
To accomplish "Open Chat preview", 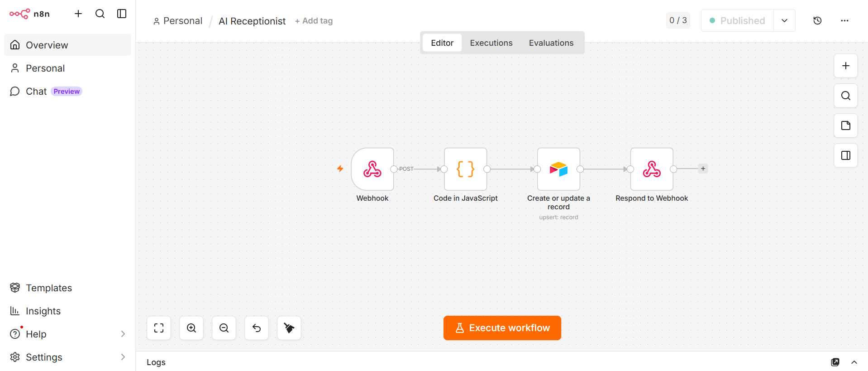I will pyautogui.click(x=67, y=91).
